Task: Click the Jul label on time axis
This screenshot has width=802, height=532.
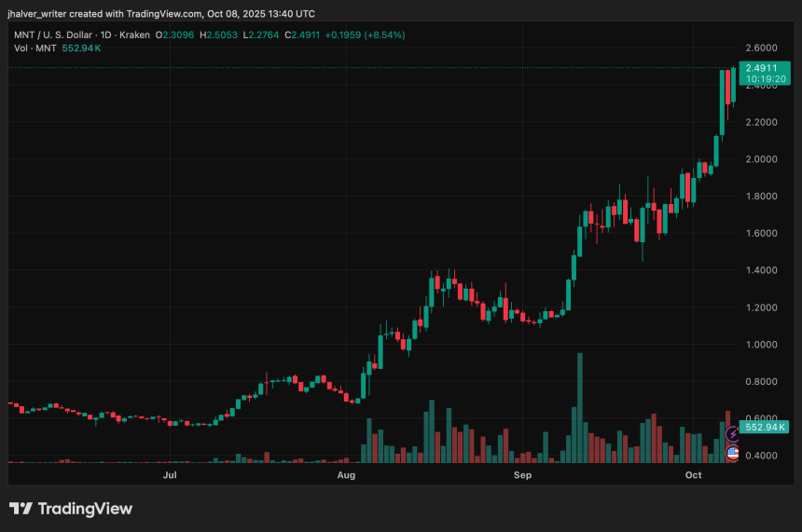Action: click(170, 475)
